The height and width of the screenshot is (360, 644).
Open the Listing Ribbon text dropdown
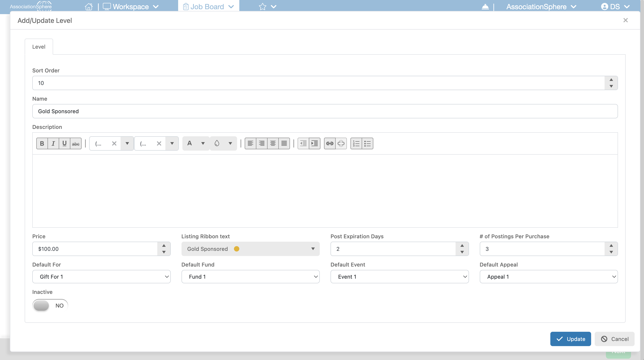251,249
